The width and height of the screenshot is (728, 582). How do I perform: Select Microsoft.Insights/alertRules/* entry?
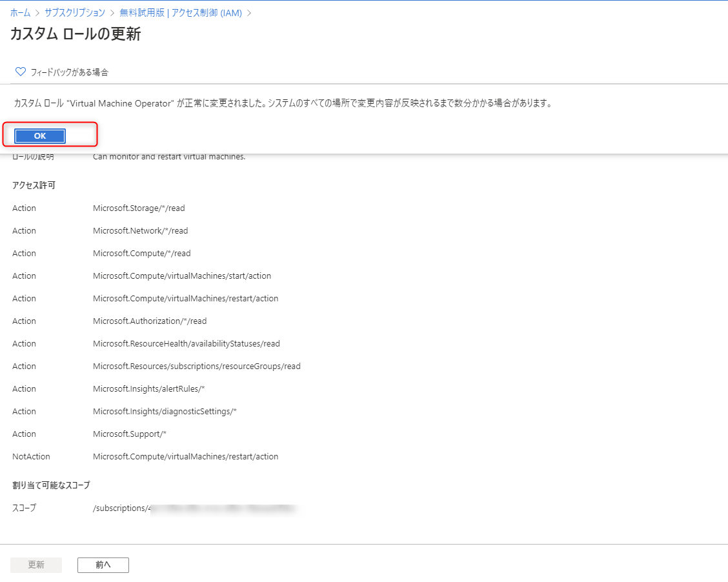point(148,389)
